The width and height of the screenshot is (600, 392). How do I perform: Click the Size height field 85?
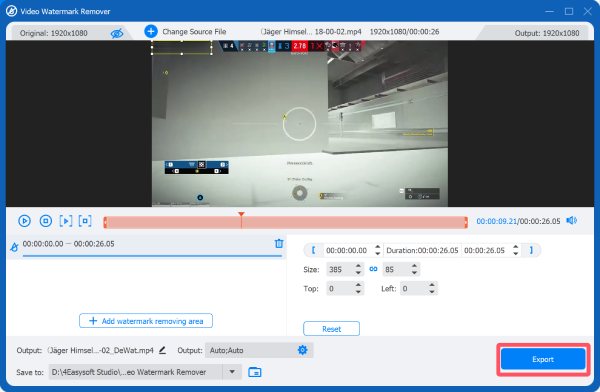click(x=396, y=270)
